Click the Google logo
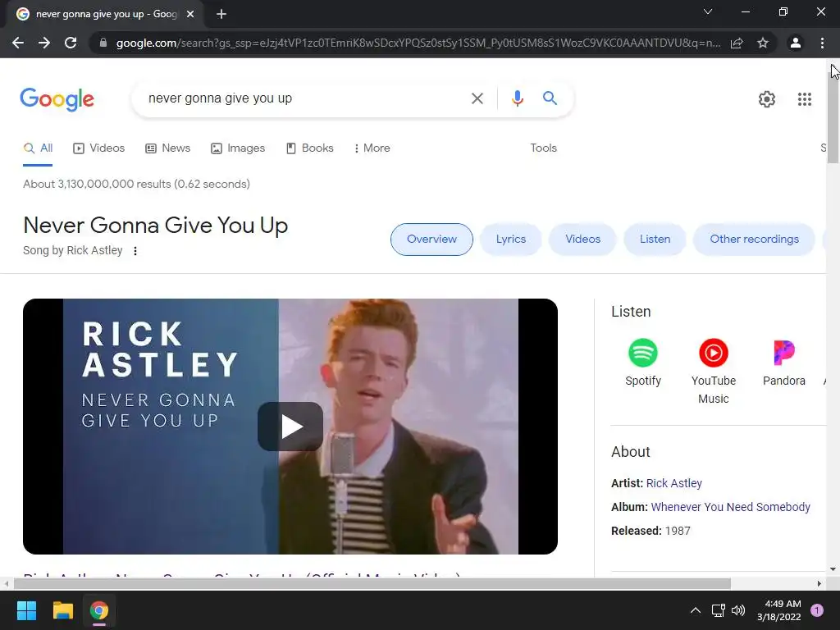 [x=57, y=99]
